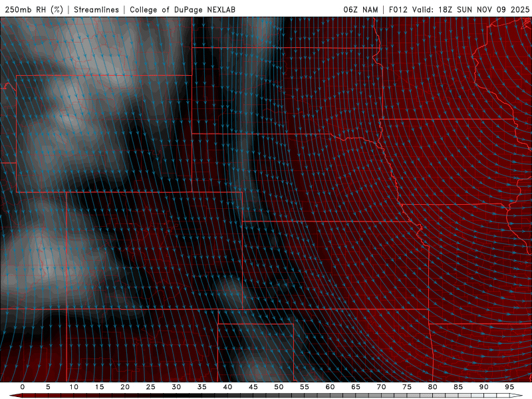Click the '20' value on the color scale
Image resolution: width=532 pixels, height=399 pixels.
(125, 387)
